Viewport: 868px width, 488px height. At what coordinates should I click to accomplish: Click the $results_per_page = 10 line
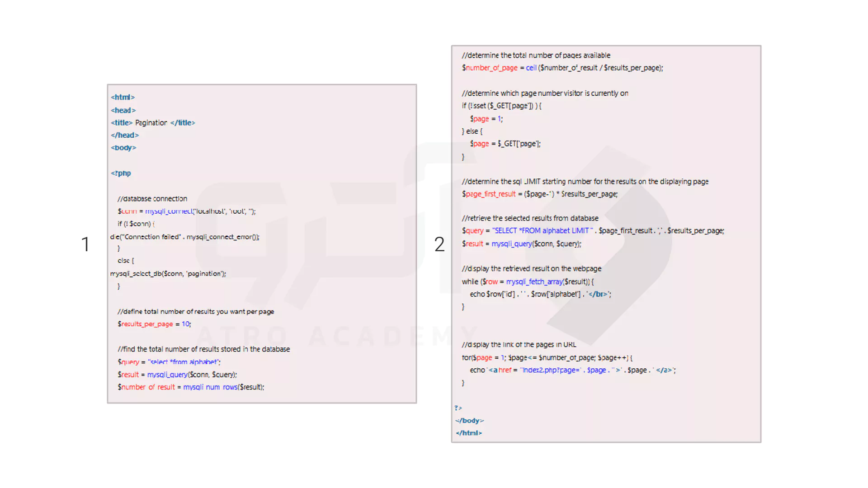(154, 324)
